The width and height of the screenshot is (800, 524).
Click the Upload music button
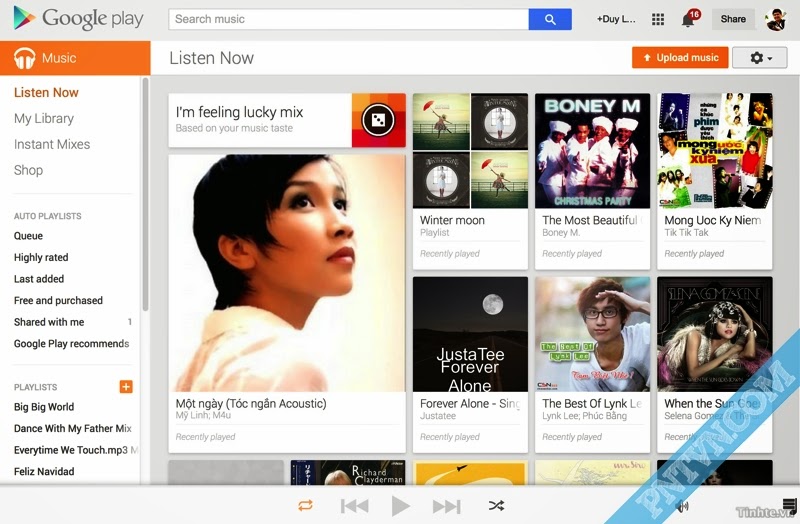[680, 58]
